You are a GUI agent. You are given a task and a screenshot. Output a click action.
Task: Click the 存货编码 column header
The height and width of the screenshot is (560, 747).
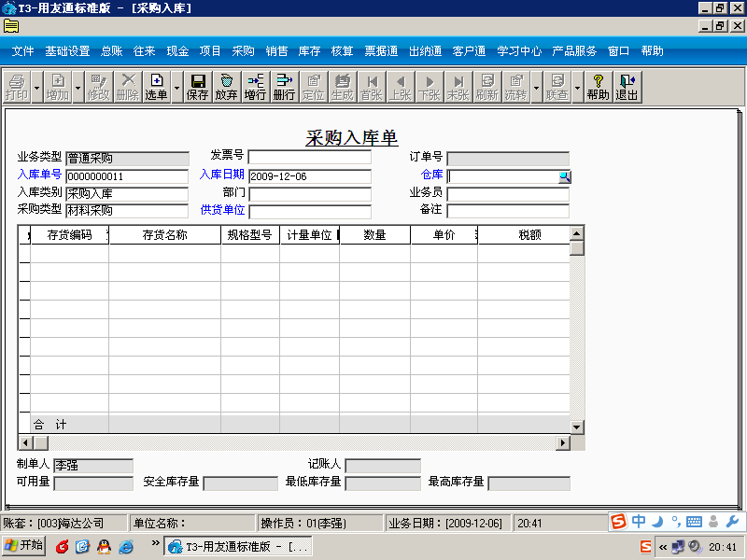(69, 235)
